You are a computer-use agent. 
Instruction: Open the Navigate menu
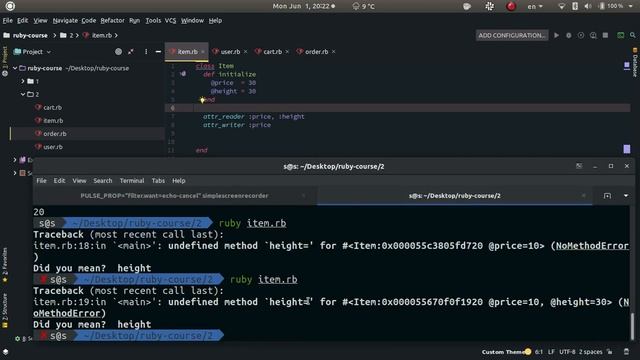coord(65,20)
